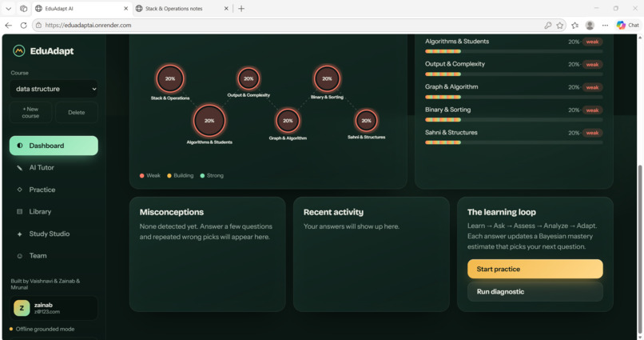Click the Building legend color dot
This screenshot has width=644, height=340.
tap(169, 175)
